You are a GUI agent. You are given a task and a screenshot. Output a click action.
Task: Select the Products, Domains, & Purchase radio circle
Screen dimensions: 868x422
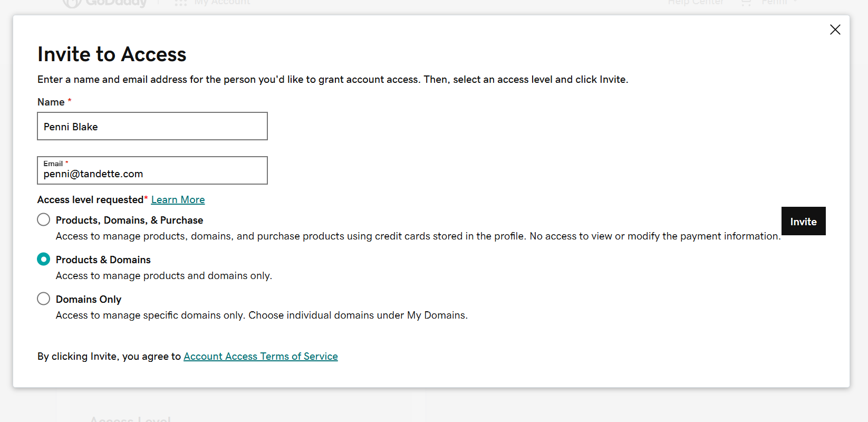tap(44, 219)
